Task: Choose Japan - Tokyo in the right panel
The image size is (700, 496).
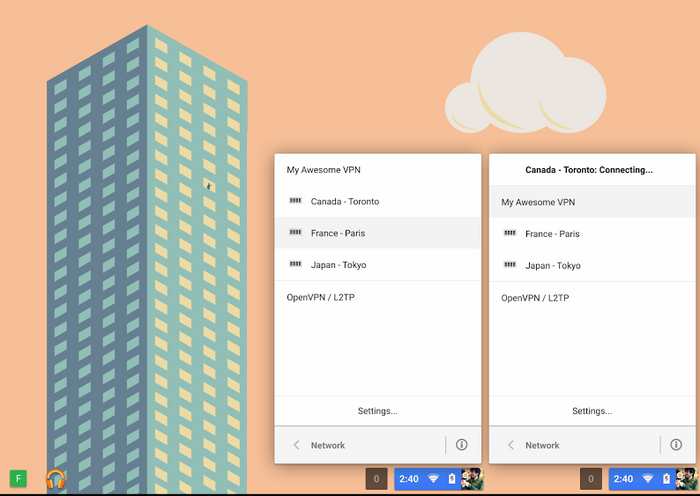Action: 552,266
